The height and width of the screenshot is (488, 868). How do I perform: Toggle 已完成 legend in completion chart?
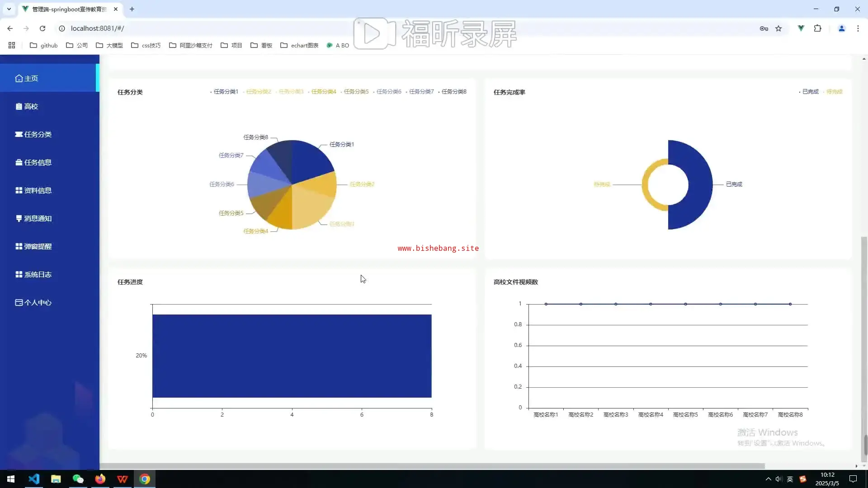pyautogui.click(x=810, y=92)
